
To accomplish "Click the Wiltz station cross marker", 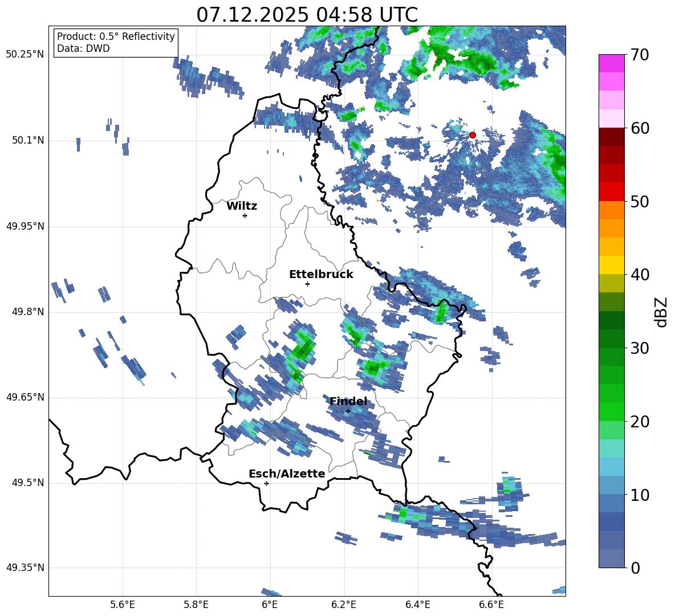I will pyautogui.click(x=245, y=215).
